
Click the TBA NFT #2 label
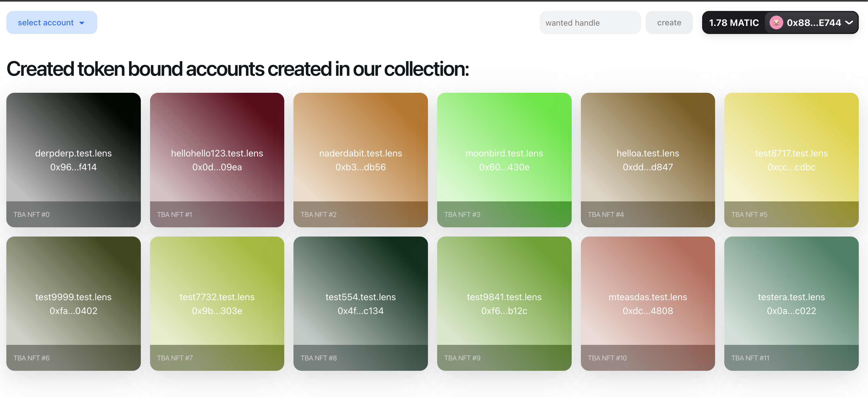pyautogui.click(x=319, y=214)
